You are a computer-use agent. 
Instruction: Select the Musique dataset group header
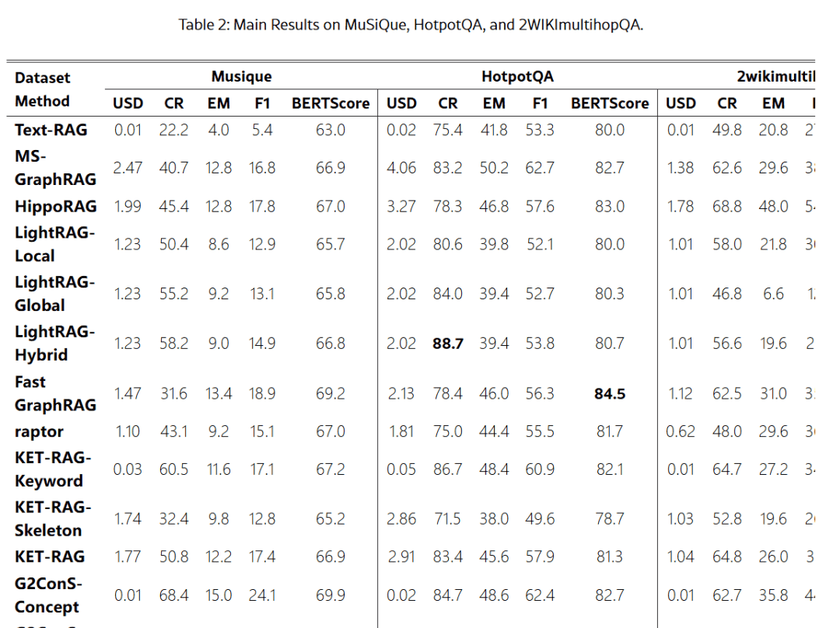(x=241, y=76)
